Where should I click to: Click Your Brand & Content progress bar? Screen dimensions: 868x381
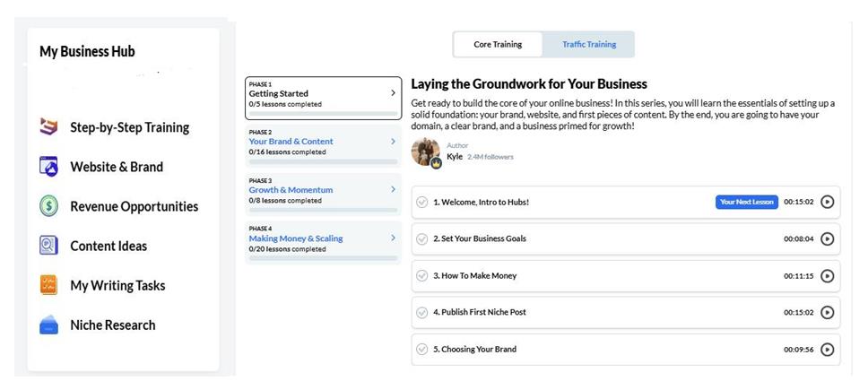pyautogui.click(x=324, y=161)
